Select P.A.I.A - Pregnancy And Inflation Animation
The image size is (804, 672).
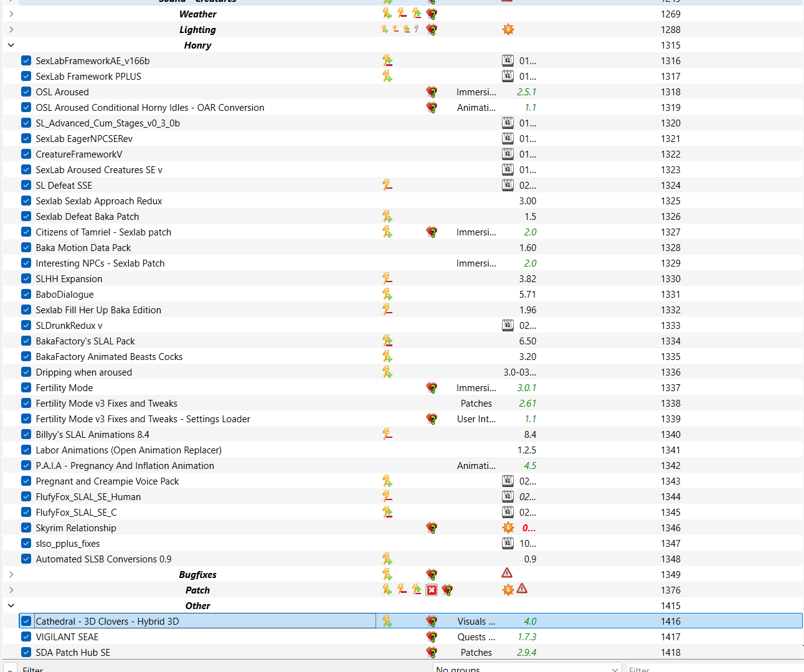point(402,465)
